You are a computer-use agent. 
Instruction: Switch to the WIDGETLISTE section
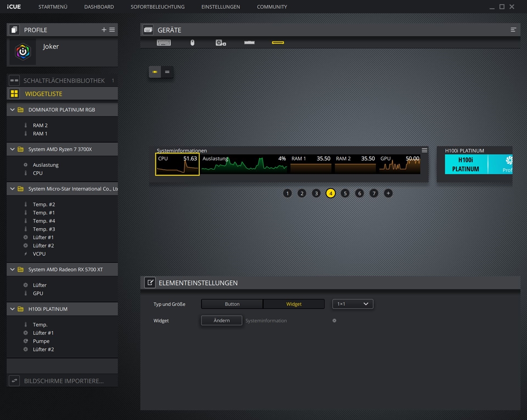point(62,94)
